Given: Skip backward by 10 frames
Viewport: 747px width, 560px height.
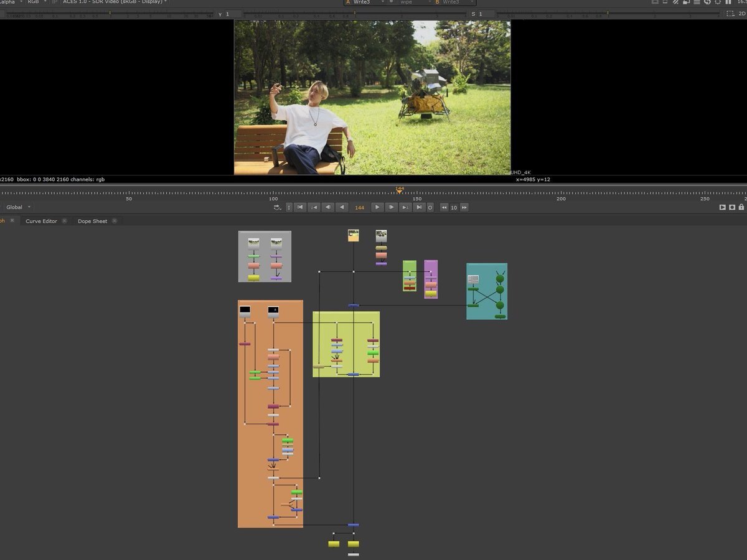Looking at the screenshot, I should coord(444,207).
